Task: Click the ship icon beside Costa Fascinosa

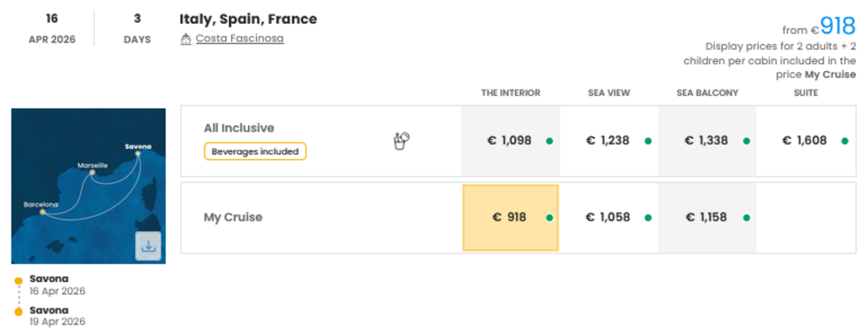Action: pos(186,39)
